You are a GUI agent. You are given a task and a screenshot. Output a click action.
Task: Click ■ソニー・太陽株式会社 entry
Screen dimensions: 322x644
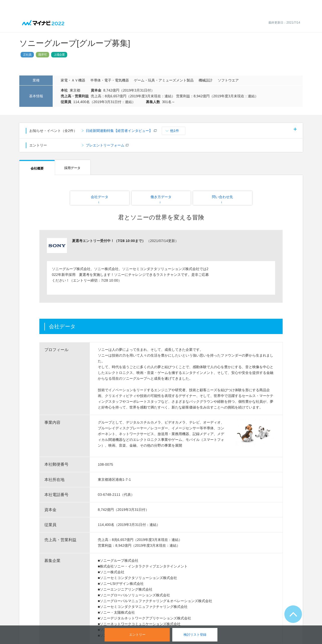pyautogui.click(x=116, y=612)
